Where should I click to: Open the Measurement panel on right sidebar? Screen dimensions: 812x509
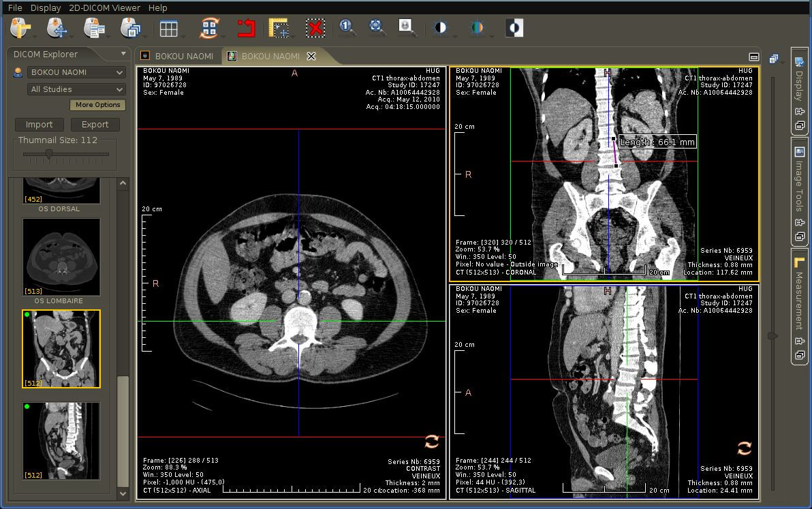798,300
